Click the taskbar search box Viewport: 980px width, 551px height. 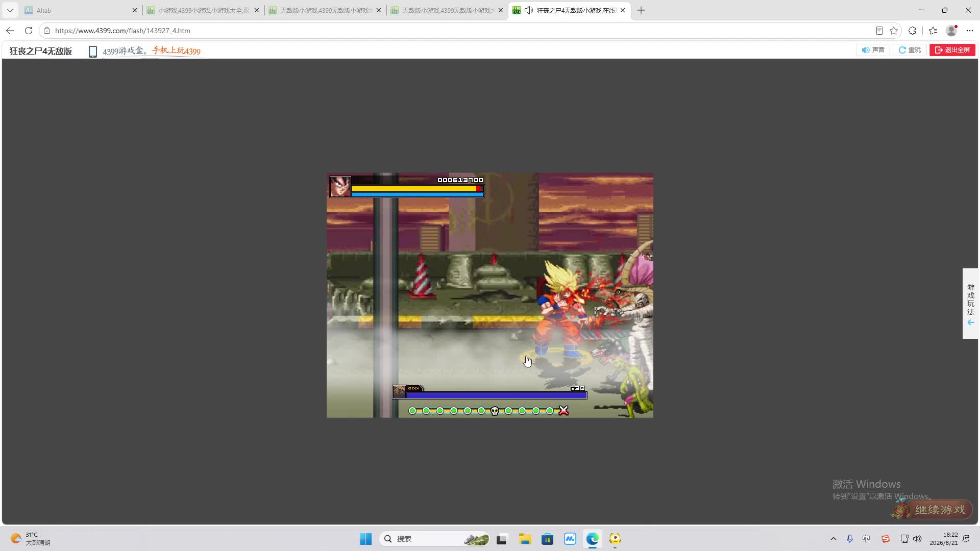point(435,539)
